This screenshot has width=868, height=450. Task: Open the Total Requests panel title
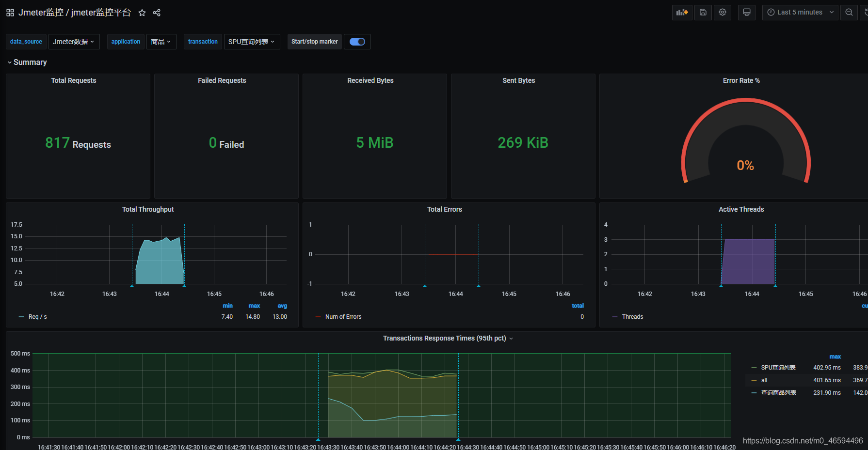74,80
